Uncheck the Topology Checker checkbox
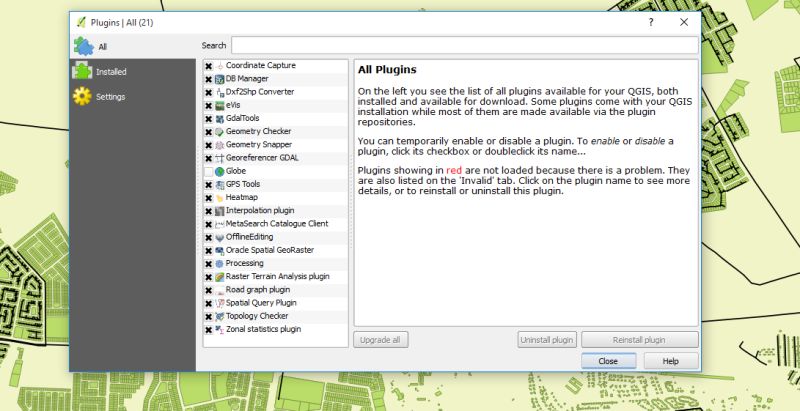Image resolution: width=800 pixels, height=411 pixels. (208, 317)
